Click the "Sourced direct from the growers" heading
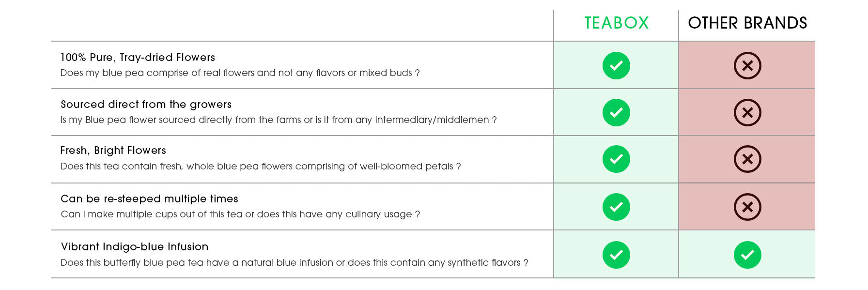The width and height of the screenshot is (868, 290). [x=146, y=104]
